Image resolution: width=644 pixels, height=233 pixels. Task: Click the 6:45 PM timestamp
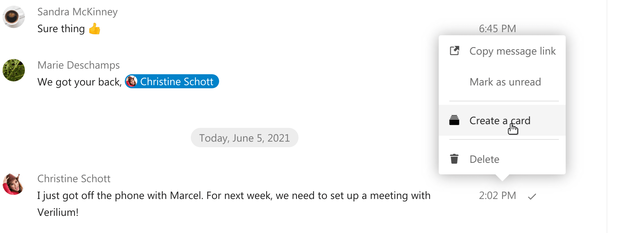pyautogui.click(x=497, y=29)
